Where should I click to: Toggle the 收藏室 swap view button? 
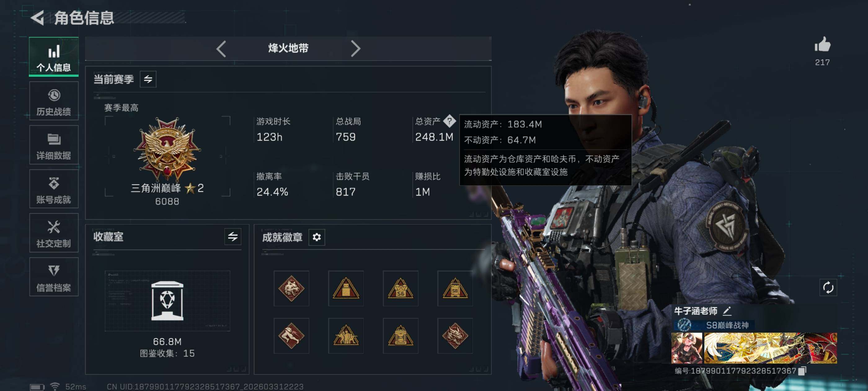pyautogui.click(x=232, y=236)
